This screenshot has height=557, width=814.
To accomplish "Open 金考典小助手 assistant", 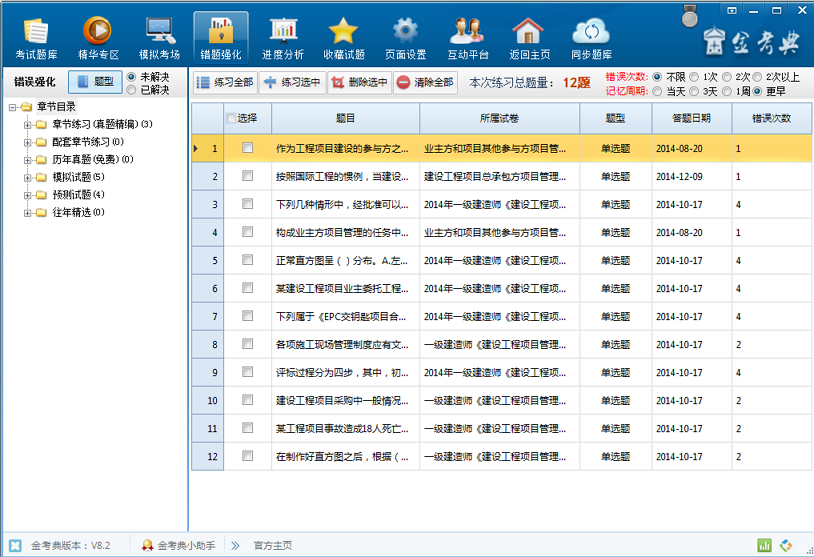I will click(x=178, y=545).
